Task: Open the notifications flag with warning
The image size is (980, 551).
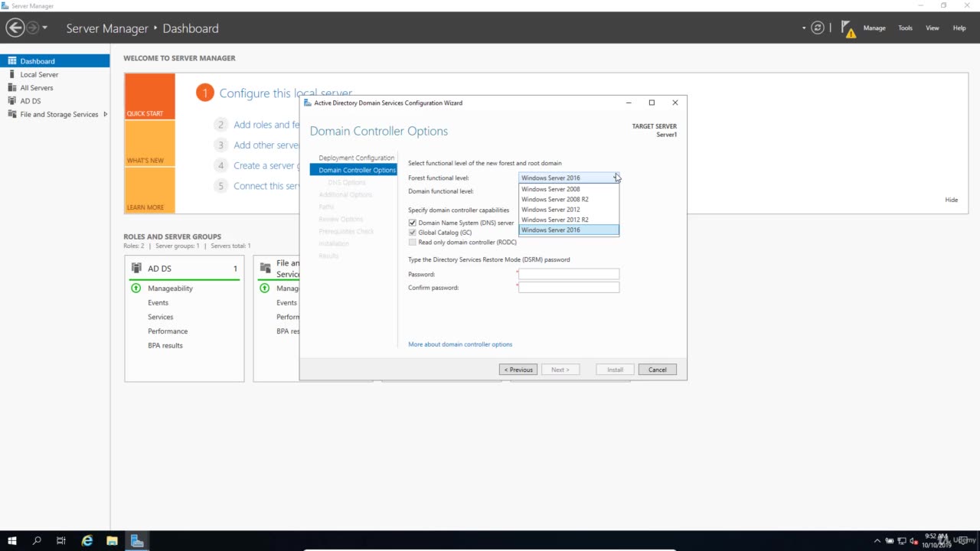Action: (x=848, y=29)
